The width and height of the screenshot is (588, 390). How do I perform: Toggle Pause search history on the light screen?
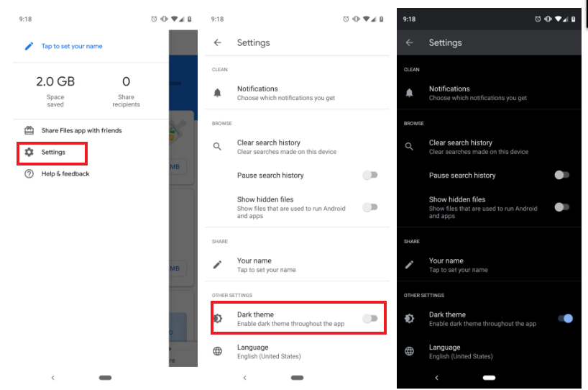[x=370, y=175]
